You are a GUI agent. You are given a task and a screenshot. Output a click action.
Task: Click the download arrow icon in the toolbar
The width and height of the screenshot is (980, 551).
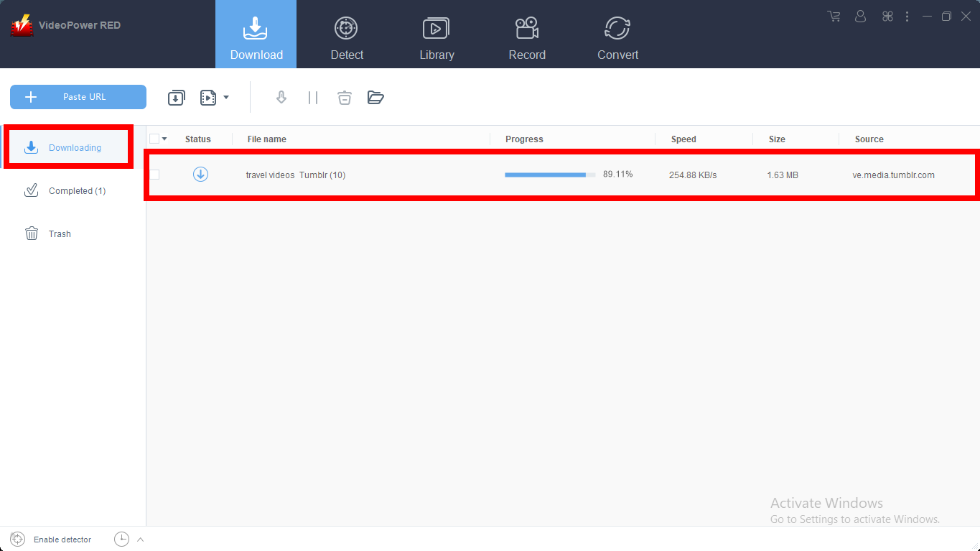[x=281, y=97]
